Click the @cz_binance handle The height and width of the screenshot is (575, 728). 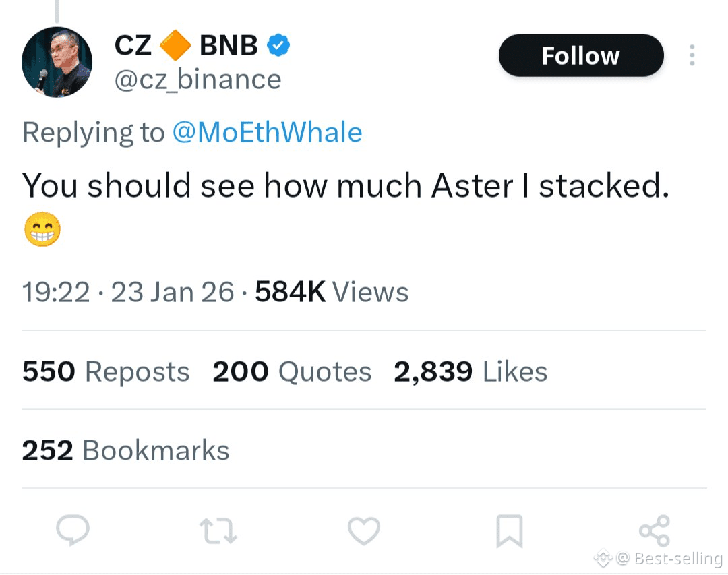[198, 80]
